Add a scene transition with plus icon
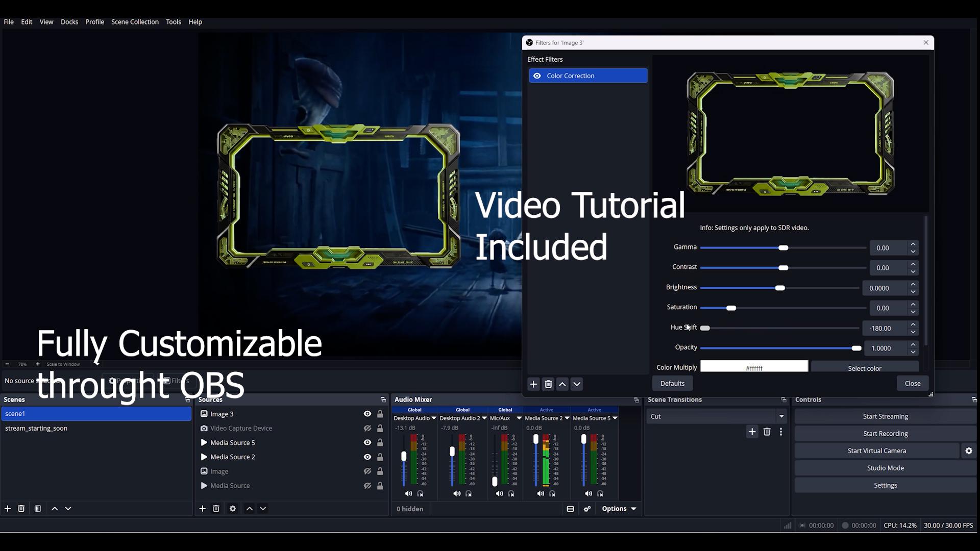Viewport: 980px width, 551px height. pos(752,432)
